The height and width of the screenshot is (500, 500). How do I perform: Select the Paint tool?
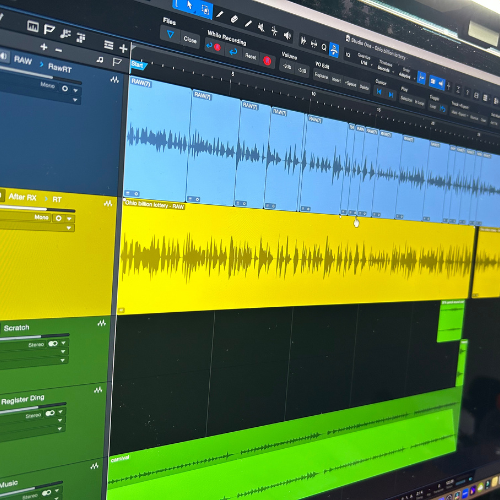[248, 24]
